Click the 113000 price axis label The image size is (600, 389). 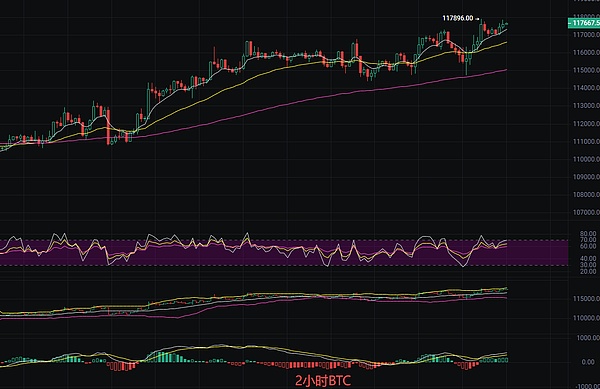[x=586, y=106]
